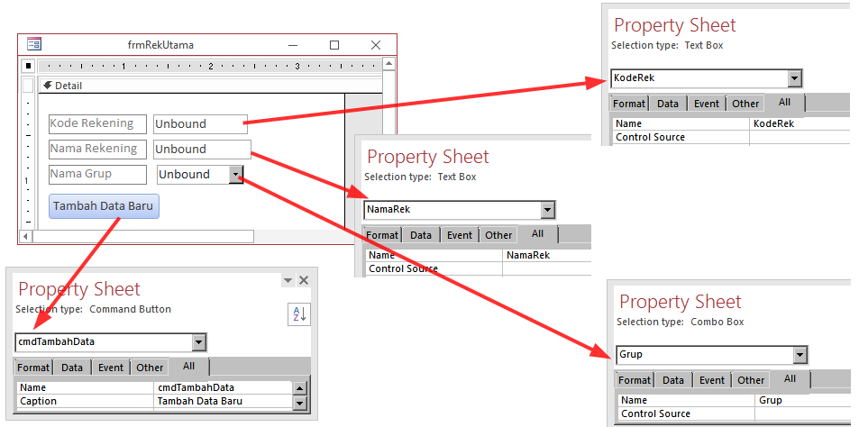Switch to Event tab in NamaRek property sheet

pos(460,235)
